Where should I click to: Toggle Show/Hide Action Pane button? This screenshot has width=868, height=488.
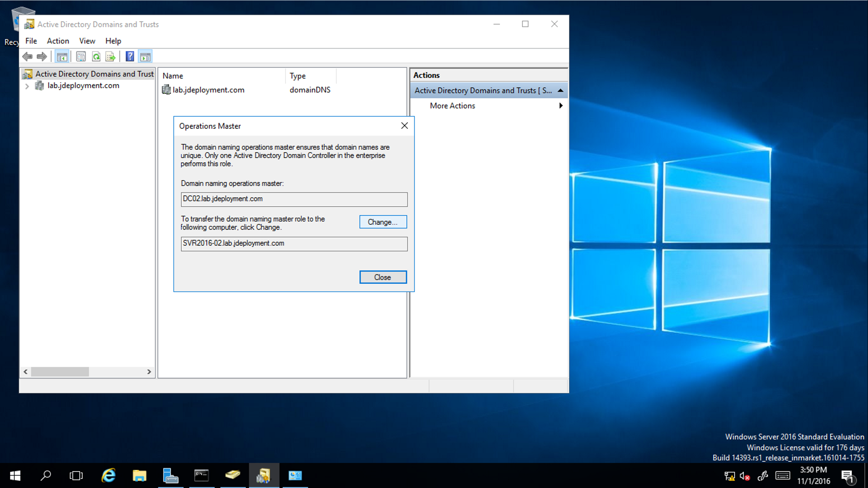coord(145,57)
